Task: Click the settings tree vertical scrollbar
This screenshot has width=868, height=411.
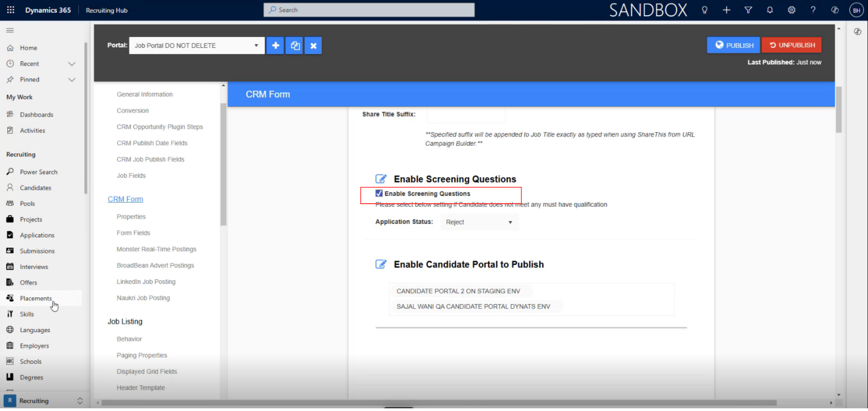Action: (x=223, y=164)
